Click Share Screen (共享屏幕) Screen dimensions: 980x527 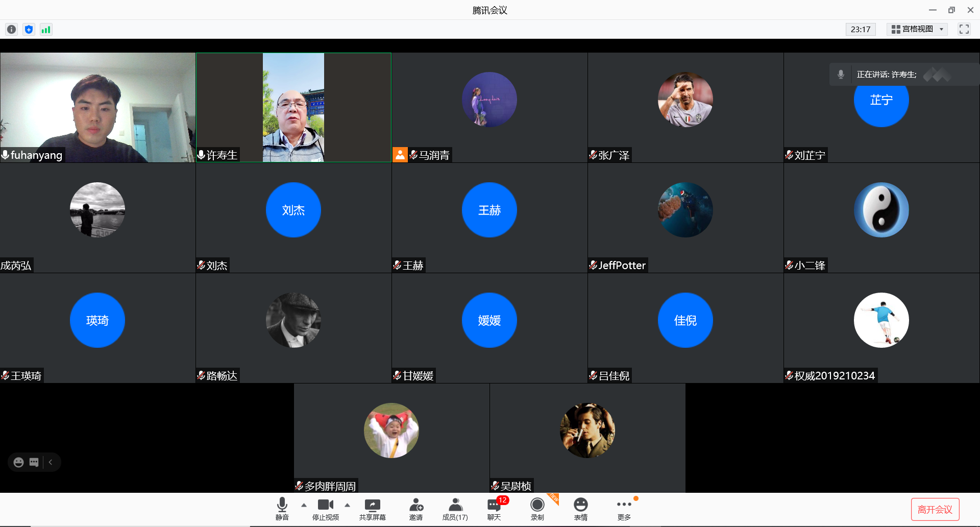coord(372,509)
